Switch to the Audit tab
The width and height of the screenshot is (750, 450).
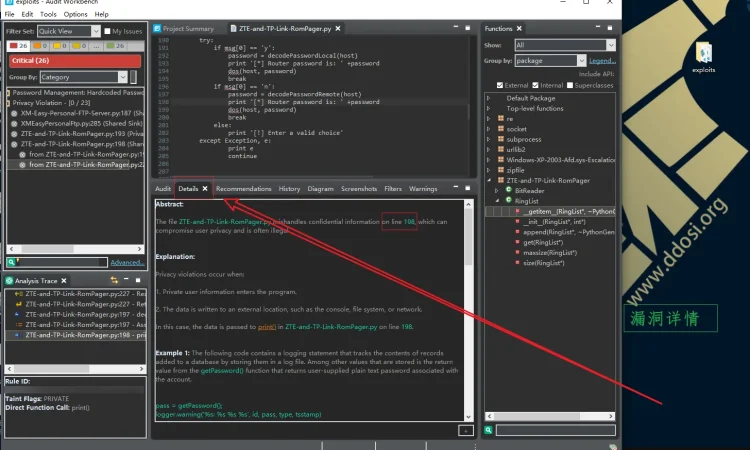163,189
